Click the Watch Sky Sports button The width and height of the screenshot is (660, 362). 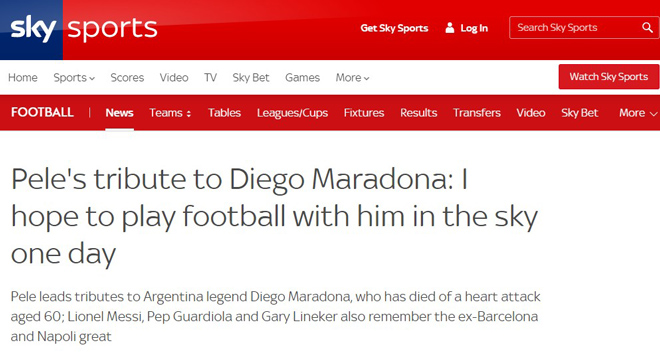coord(609,77)
